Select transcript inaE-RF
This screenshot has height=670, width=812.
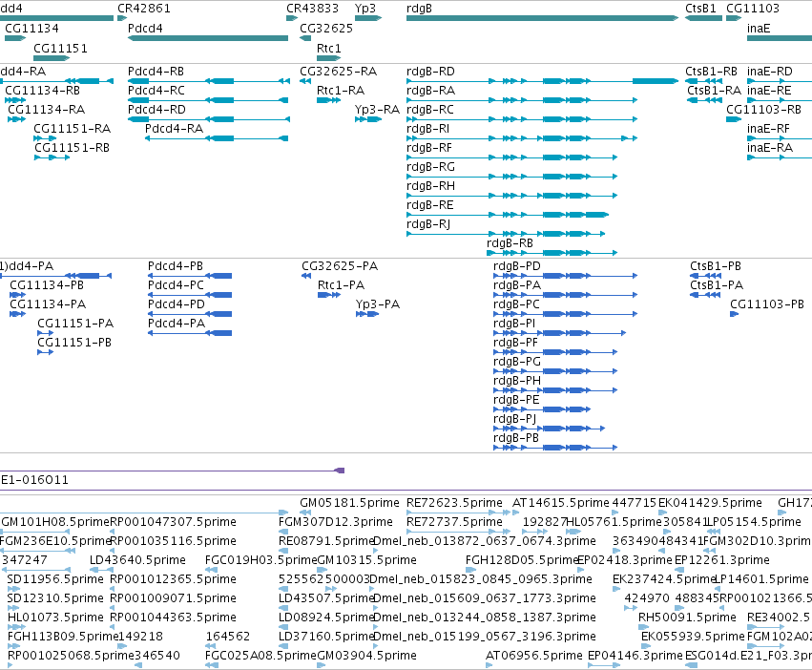768,129
